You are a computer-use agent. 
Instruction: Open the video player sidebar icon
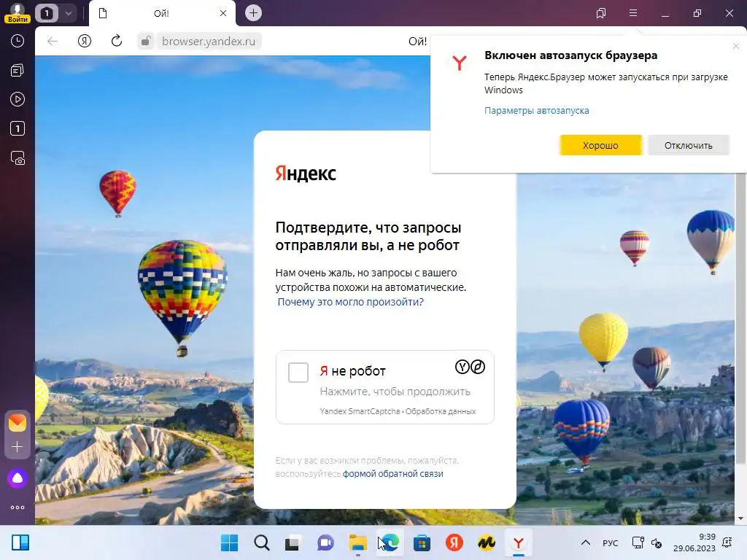(18, 99)
